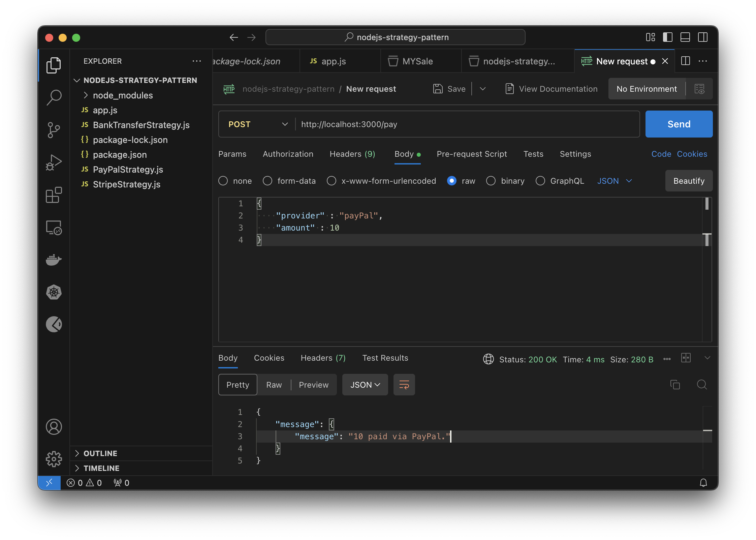Open the Docker view icon

point(54,260)
